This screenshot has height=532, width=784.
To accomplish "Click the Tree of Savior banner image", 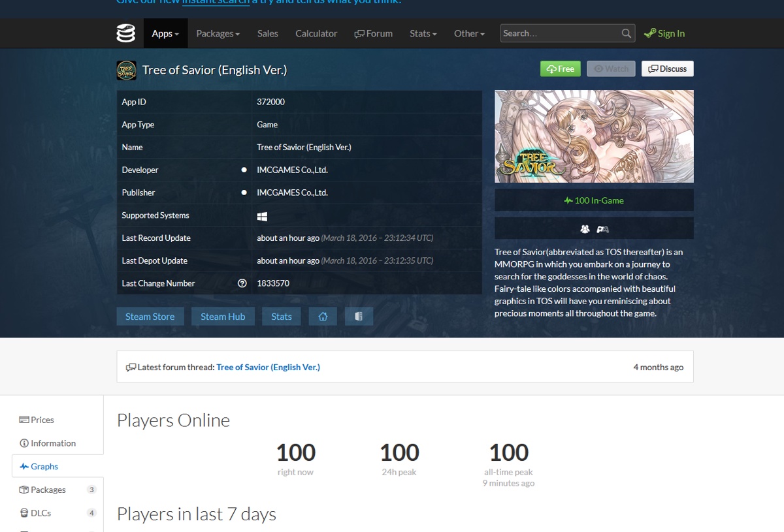I will point(594,136).
